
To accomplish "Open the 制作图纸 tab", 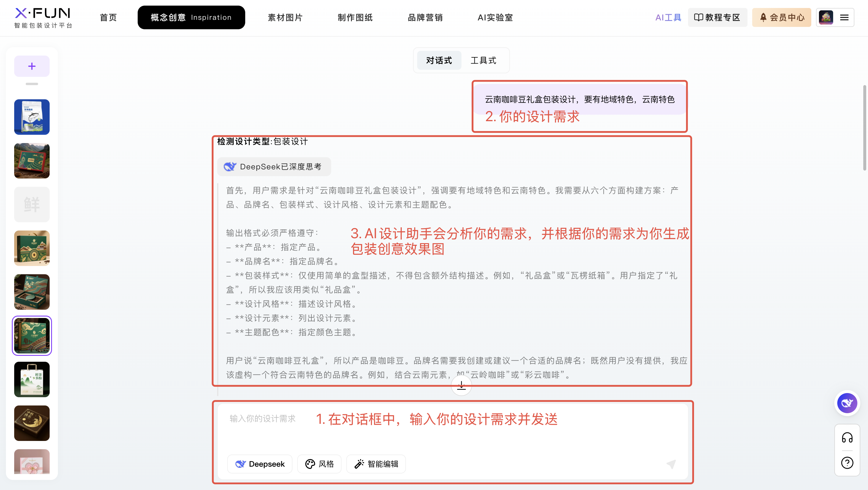I will click(355, 17).
